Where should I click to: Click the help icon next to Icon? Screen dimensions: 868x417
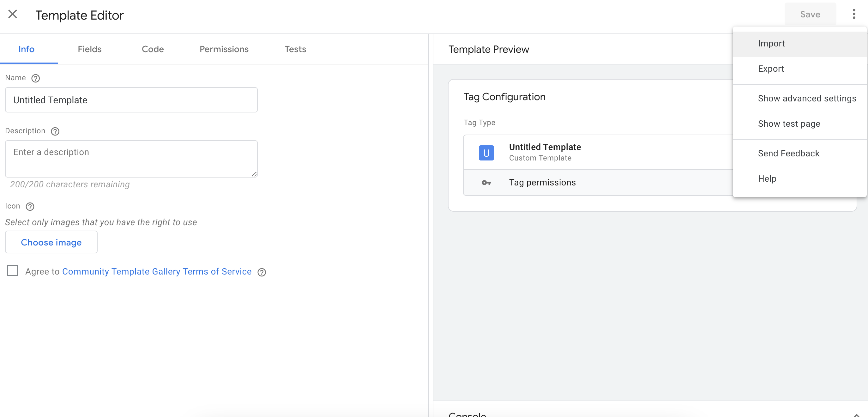30,207
